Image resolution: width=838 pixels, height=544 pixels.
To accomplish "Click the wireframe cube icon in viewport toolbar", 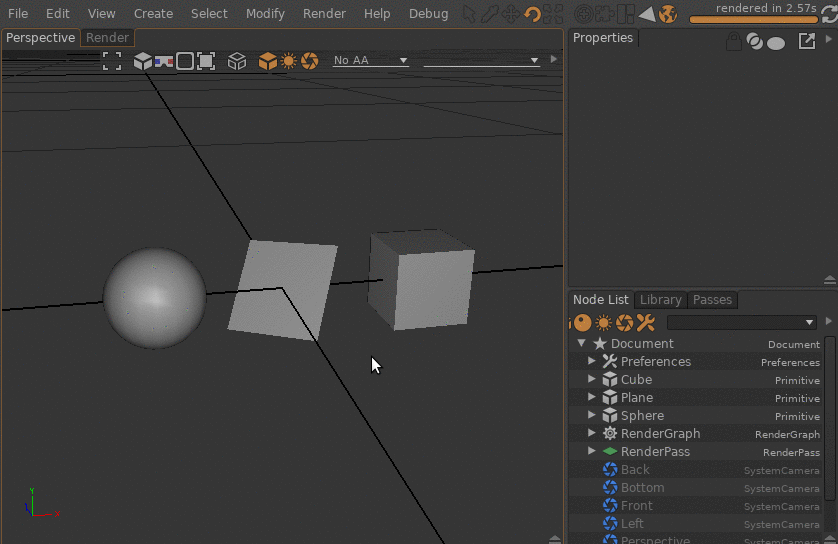I will pos(237,61).
